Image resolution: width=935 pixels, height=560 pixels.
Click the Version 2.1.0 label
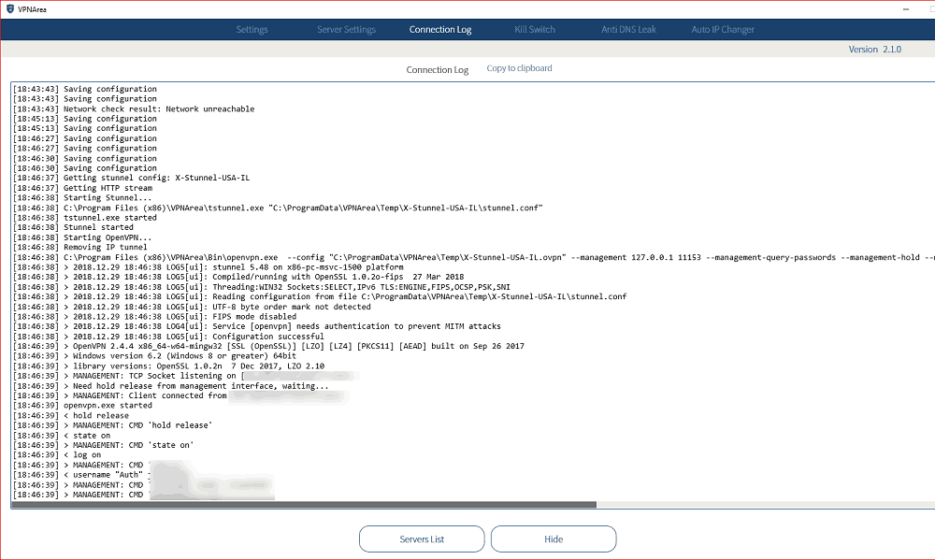874,50
